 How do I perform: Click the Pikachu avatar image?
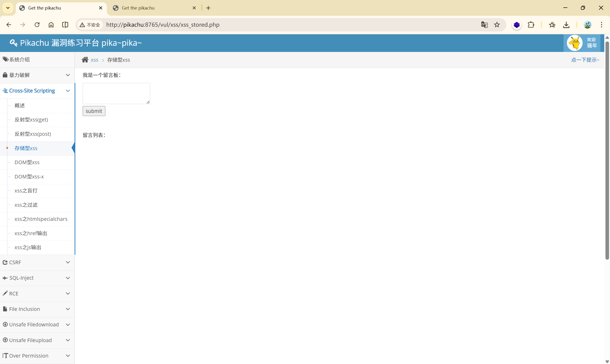pyautogui.click(x=574, y=43)
